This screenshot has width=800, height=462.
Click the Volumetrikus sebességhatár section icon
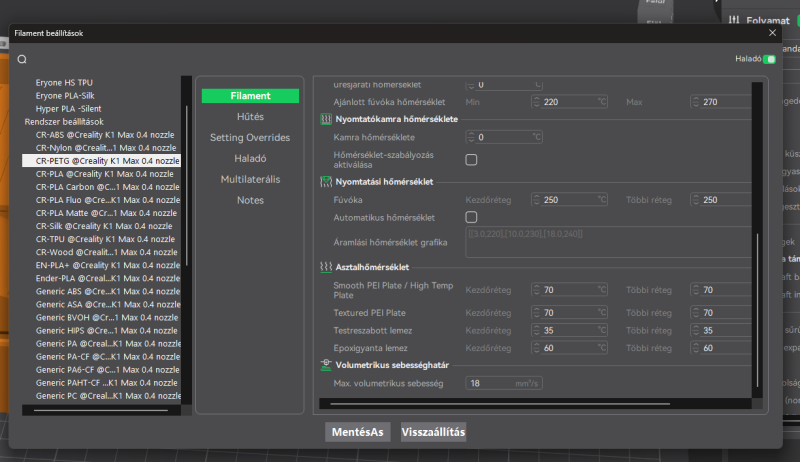pyautogui.click(x=326, y=365)
